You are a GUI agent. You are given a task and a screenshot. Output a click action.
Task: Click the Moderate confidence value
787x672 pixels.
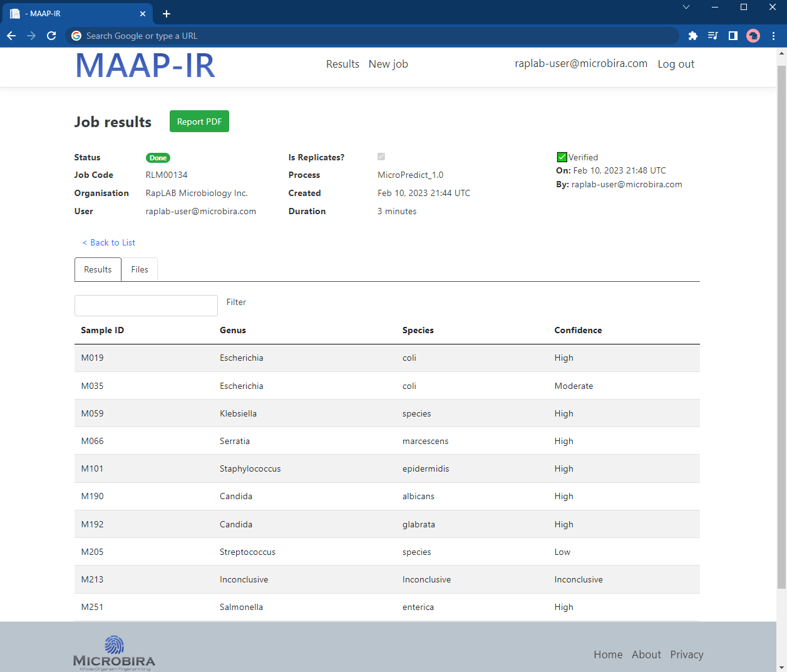pos(574,386)
